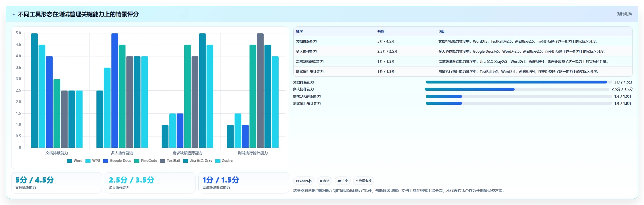644x205 pixels.
Task: Toggle Word series in chart legend
Action: coord(74,161)
